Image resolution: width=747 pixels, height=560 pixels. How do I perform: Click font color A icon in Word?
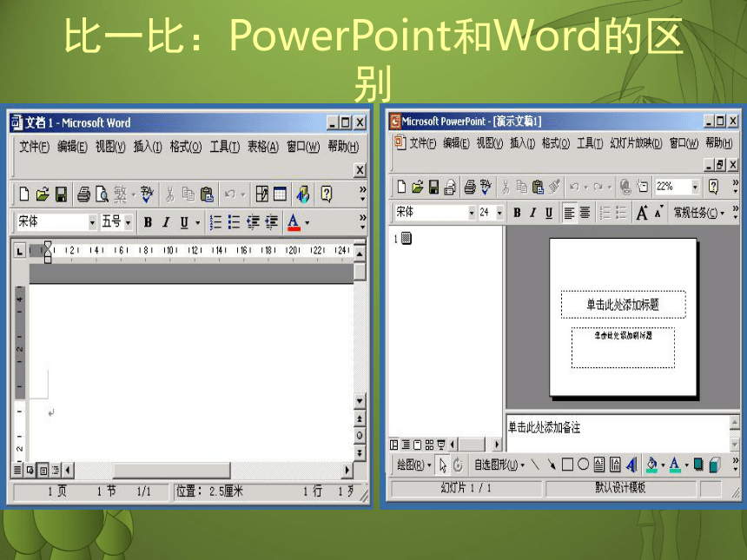[x=294, y=222]
